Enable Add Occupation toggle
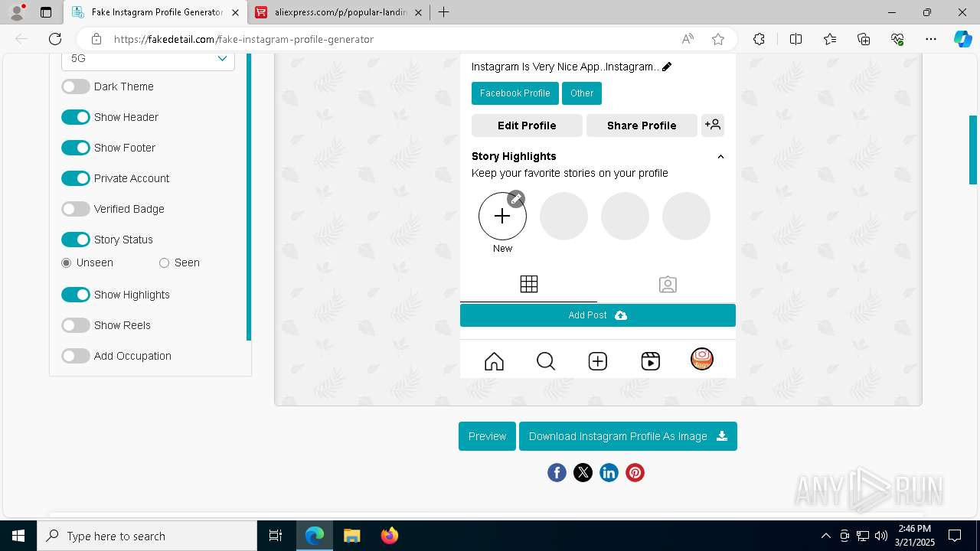The height and width of the screenshot is (551, 980). coord(76,356)
